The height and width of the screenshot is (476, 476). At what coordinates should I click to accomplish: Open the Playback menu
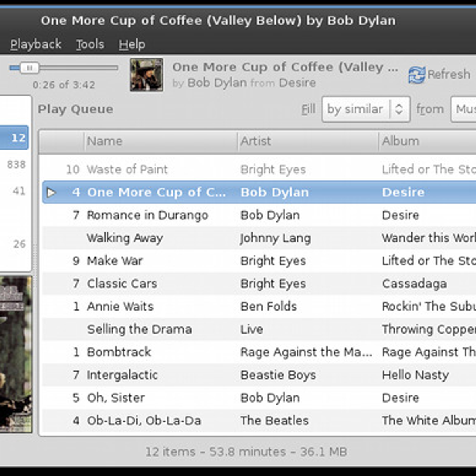36,44
